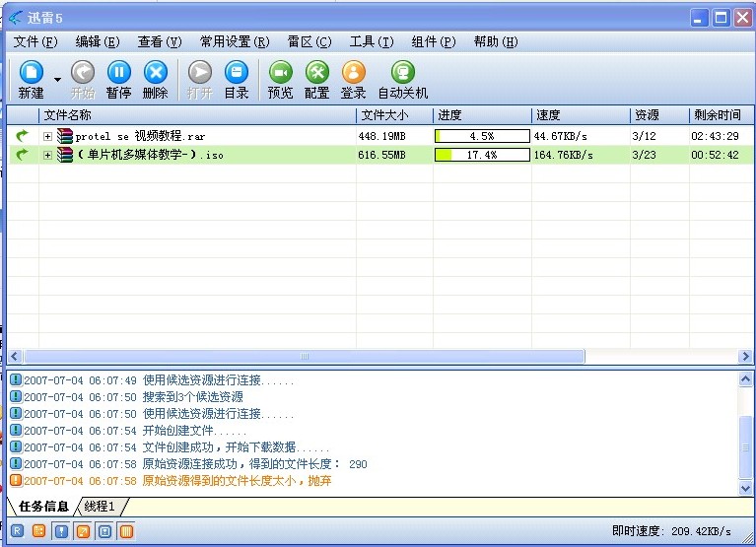Click the 02:43:29 remaining time cell
This screenshot has height=547, width=756.
click(x=715, y=136)
